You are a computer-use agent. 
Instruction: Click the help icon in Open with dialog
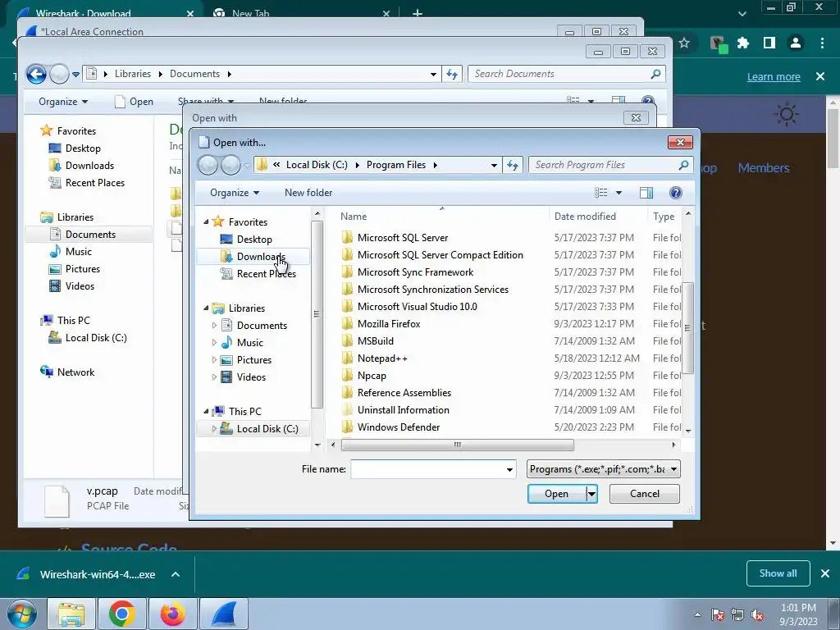point(676,193)
